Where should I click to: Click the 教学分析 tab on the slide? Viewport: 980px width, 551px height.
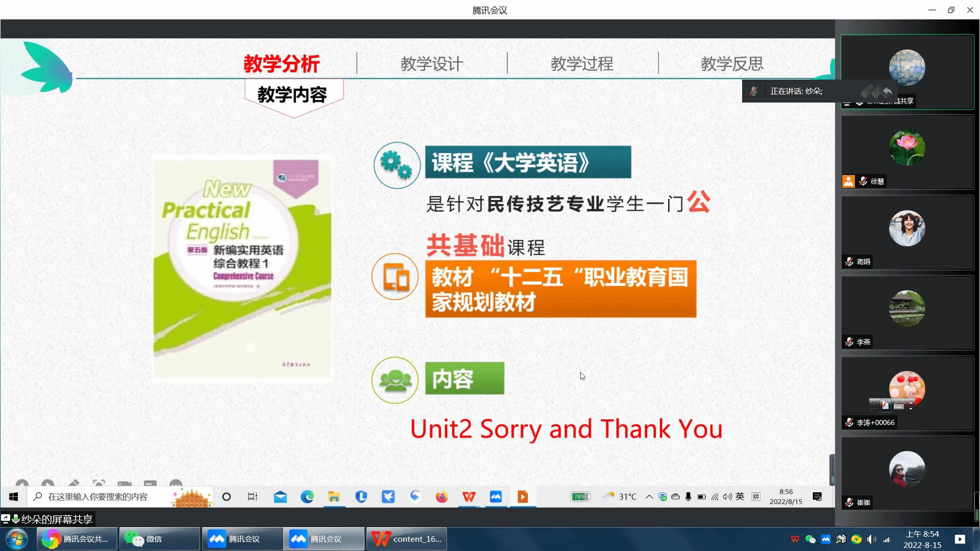pyautogui.click(x=281, y=64)
